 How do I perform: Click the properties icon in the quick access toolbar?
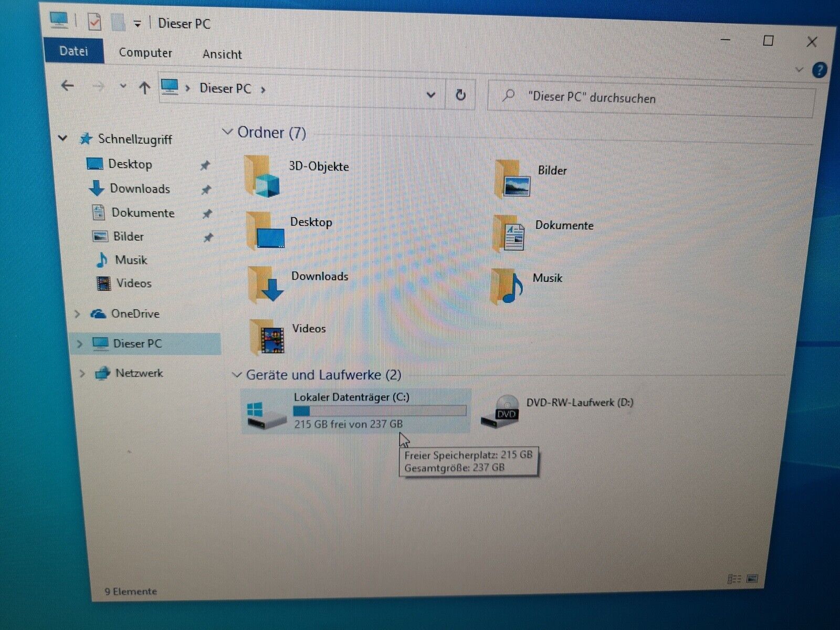pos(94,23)
